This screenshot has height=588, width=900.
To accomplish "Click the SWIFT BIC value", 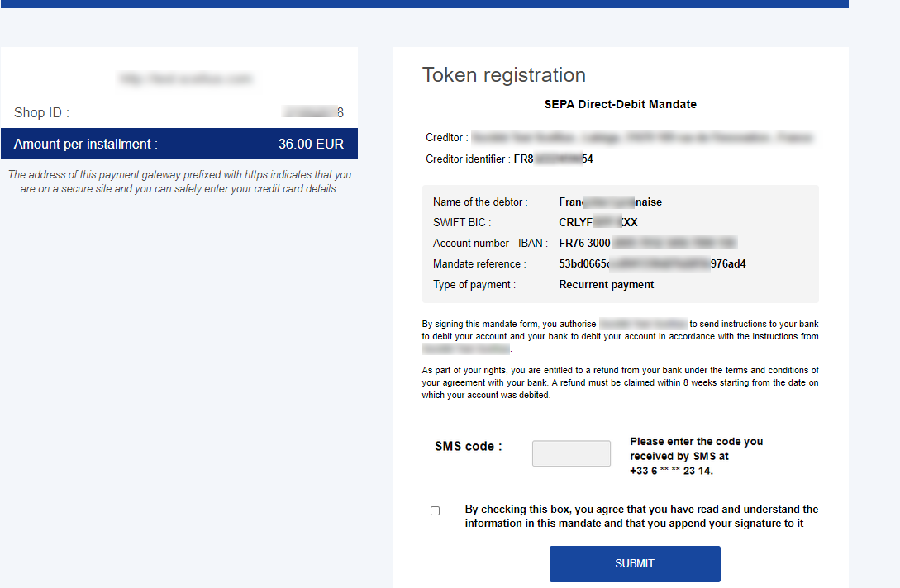I will (598, 223).
